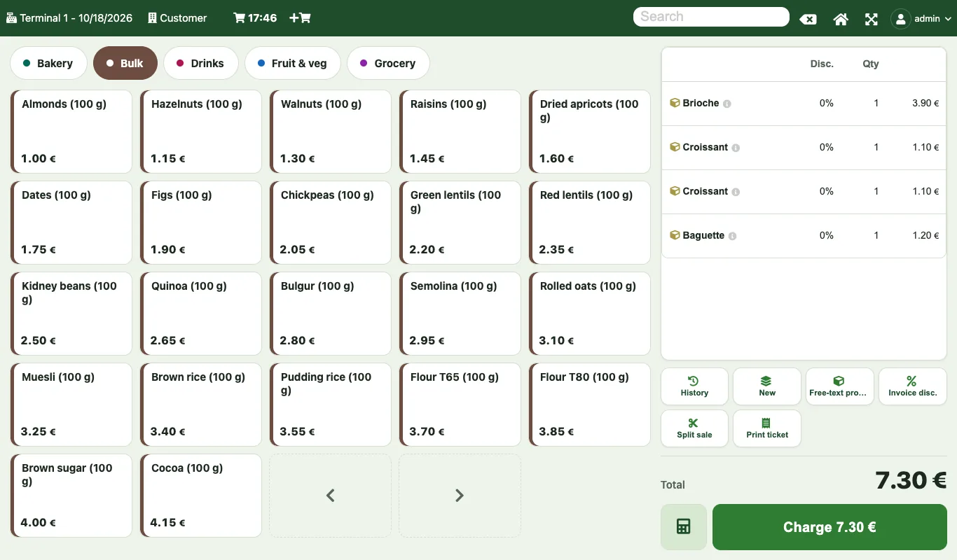Click the Brioche 3.90 € price
This screenshot has height=560, width=957.
click(x=925, y=104)
